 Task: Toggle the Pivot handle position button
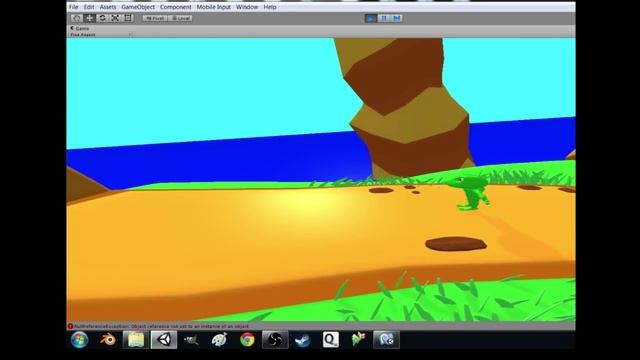[x=155, y=18]
